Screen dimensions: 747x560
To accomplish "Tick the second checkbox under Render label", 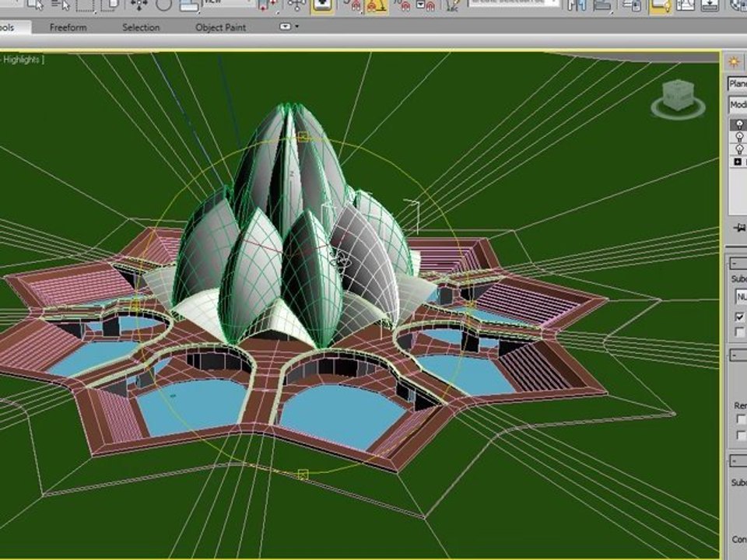I will (740, 435).
